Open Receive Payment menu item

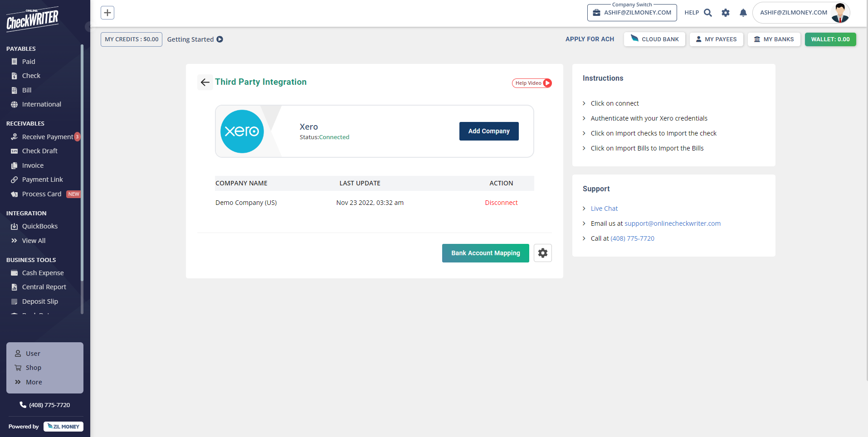click(47, 137)
